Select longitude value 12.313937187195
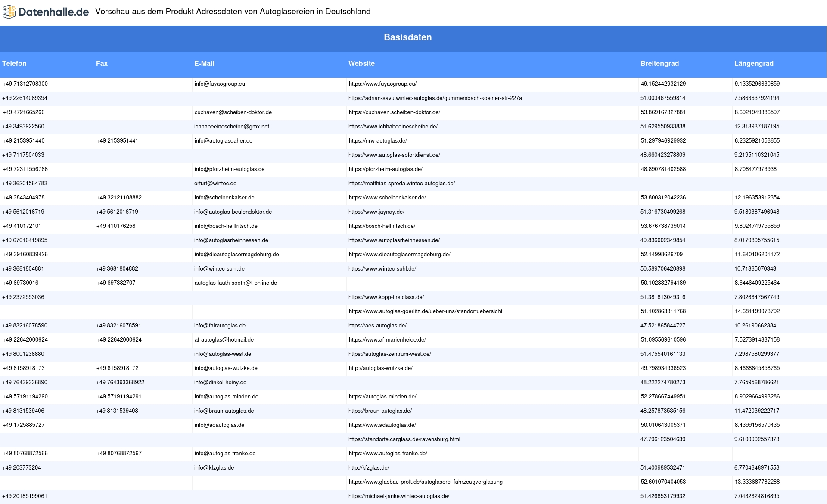The width and height of the screenshot is (827, 504). pyautogui.click(x=757, y=127)
